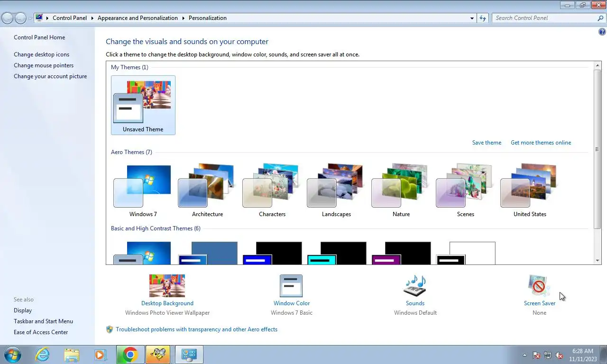607x364 pixels.
Task: Open the recent pages dropdown arrow
Action: click(30, 18)
